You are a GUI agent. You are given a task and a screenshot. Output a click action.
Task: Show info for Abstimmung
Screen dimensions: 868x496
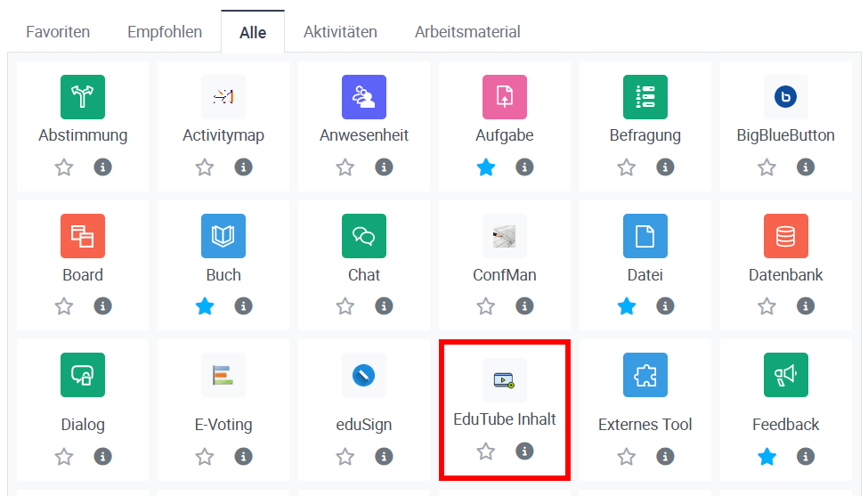[x=102, y=167]
